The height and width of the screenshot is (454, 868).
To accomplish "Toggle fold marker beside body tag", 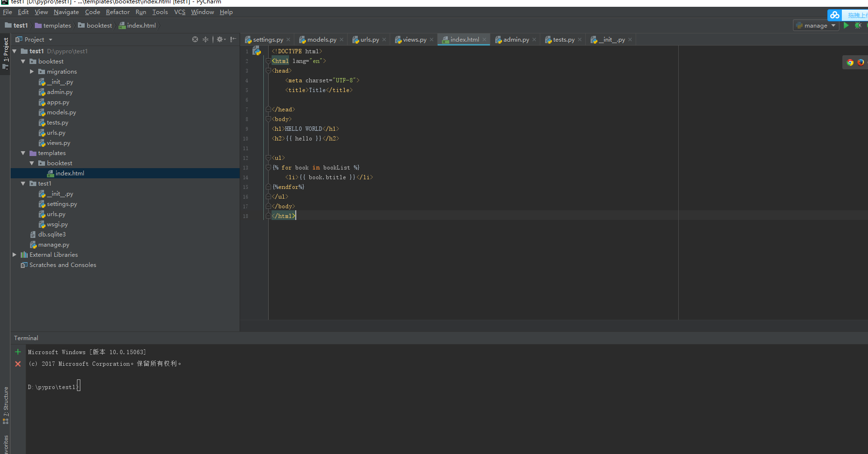I will point(268,119).
